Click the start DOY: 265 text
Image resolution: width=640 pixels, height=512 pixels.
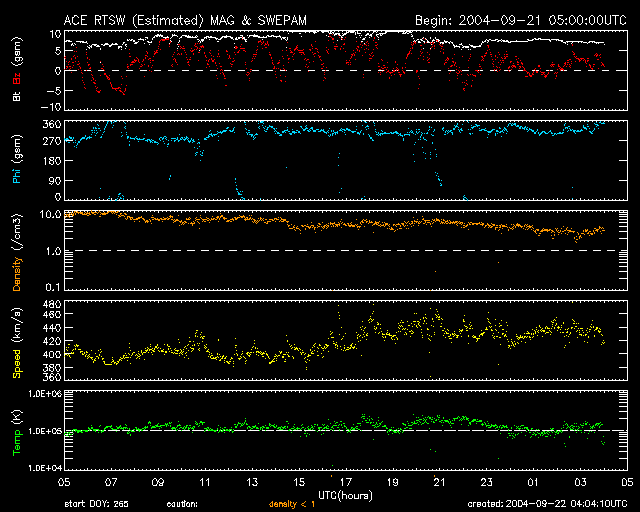[94, 504]
